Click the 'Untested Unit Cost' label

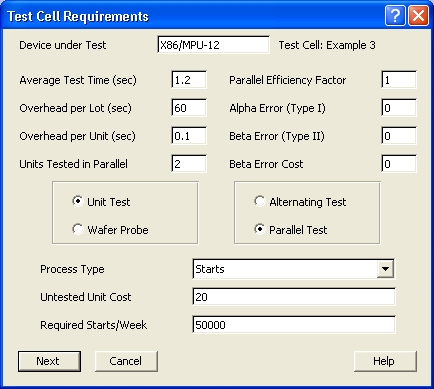(86, 297)
